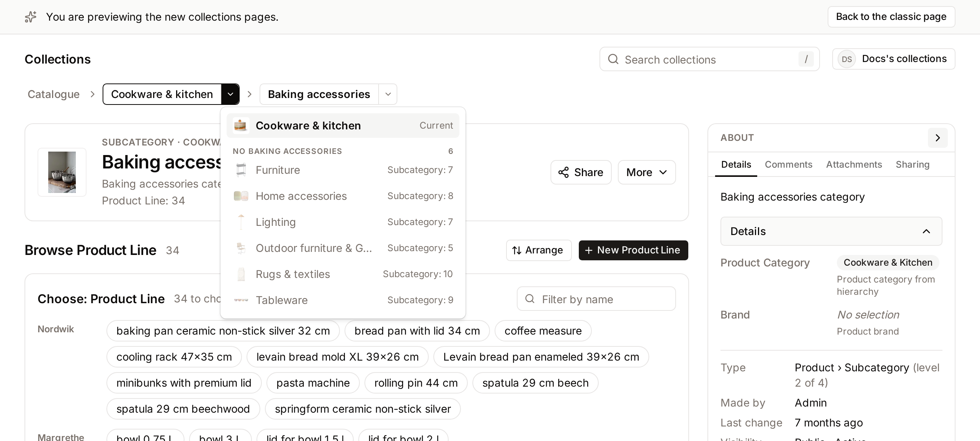Switch to the Attachments tab
The width and height of the screenshot is (980, 441).
pos(854,165)
